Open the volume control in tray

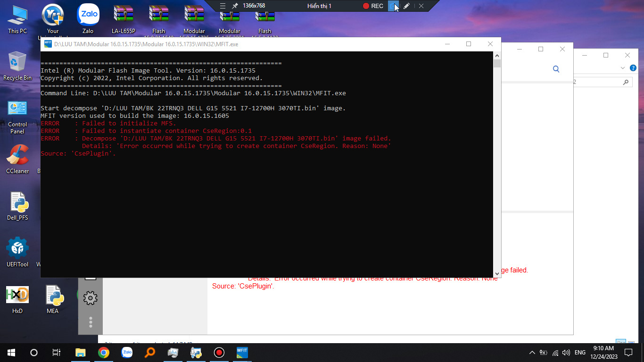[566, 353]
